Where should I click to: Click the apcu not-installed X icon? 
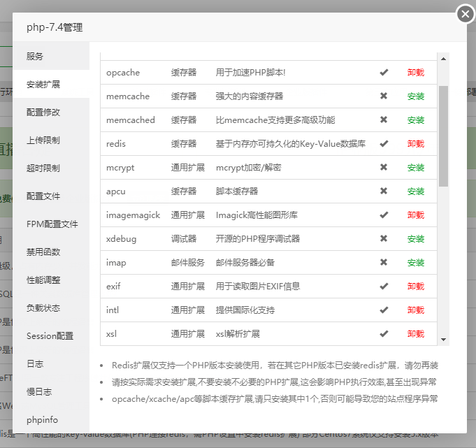pyautogui.click(x=384, y=192)
